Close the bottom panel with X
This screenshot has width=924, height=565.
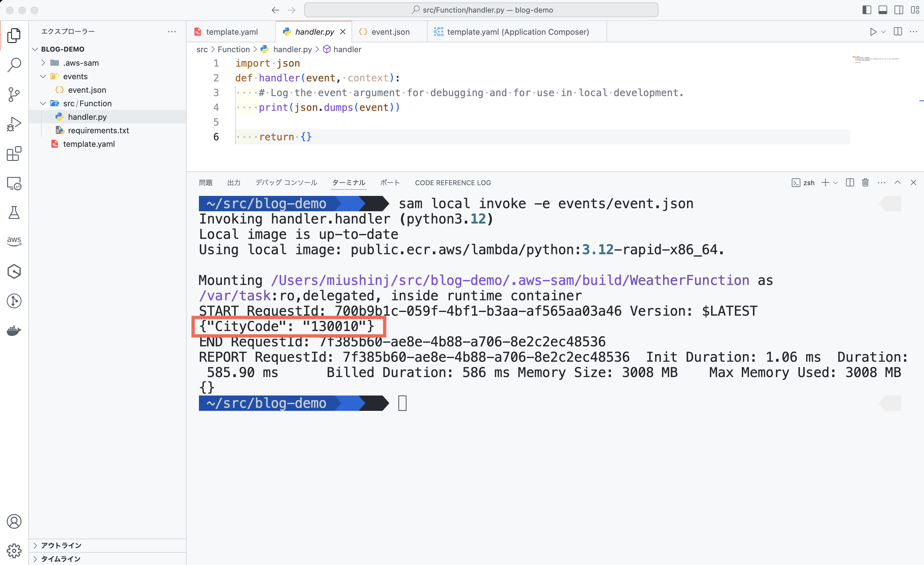[914, 182]
